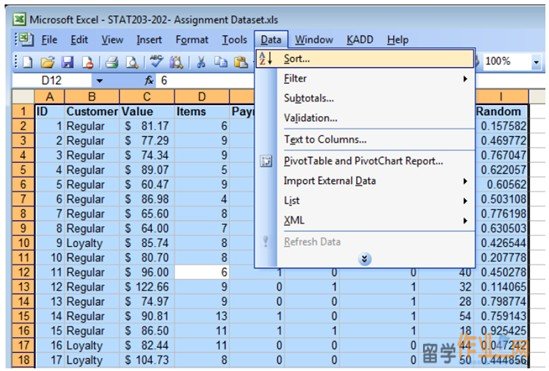
Task: Close the open Data menu
Action: (271, 40)
